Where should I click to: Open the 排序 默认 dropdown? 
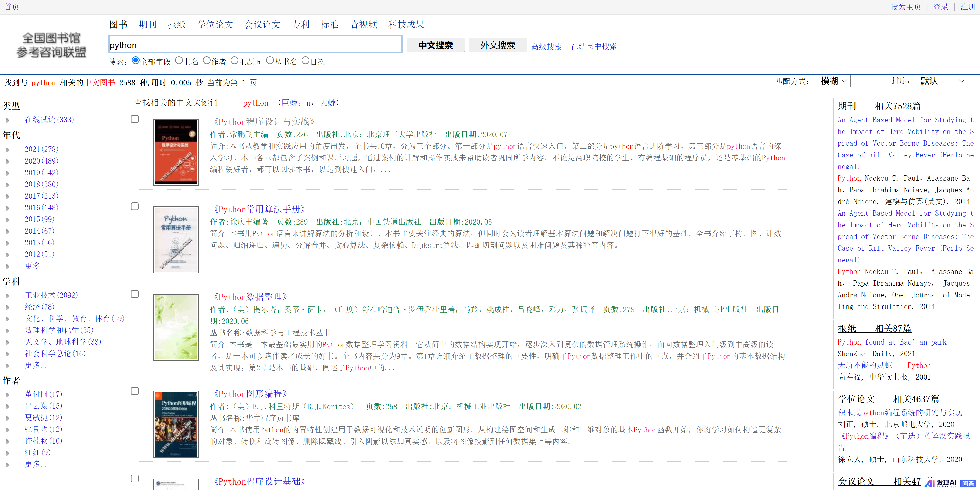[x=942, y=81]
